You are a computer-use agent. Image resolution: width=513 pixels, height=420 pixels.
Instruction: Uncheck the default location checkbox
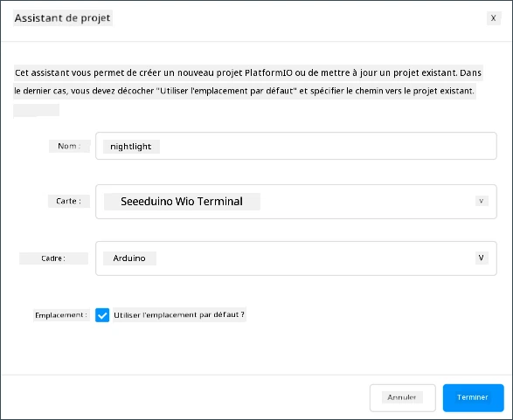click(x=102, y=315)
